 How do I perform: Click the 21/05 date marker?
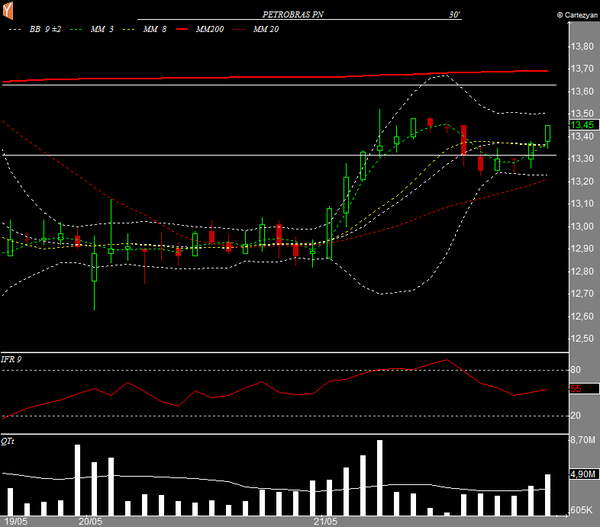click(325, 521)
